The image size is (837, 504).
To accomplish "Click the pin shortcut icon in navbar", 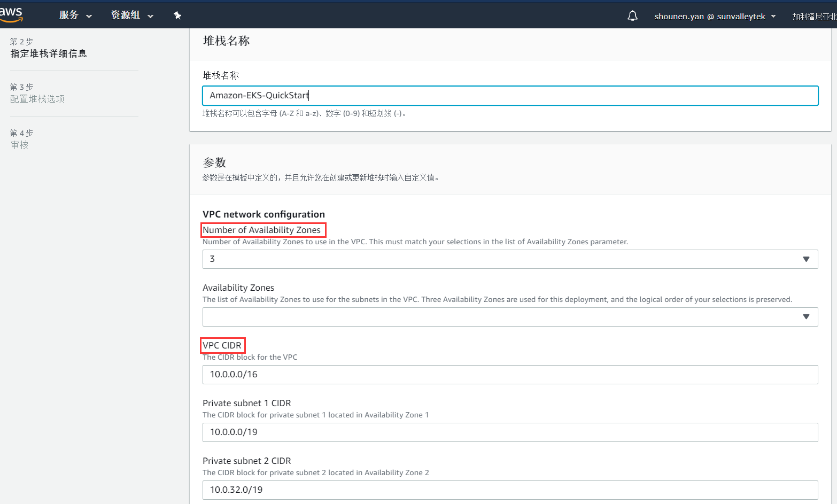I will pos(177,15).
